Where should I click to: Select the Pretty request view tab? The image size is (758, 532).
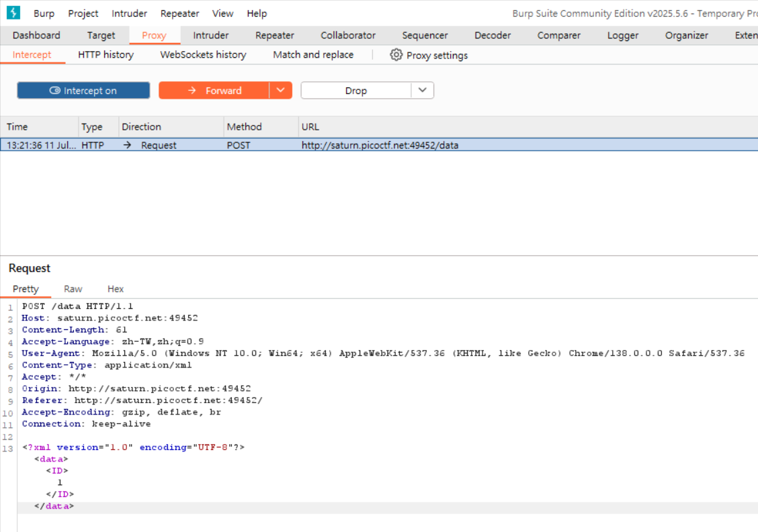[26, 289]
